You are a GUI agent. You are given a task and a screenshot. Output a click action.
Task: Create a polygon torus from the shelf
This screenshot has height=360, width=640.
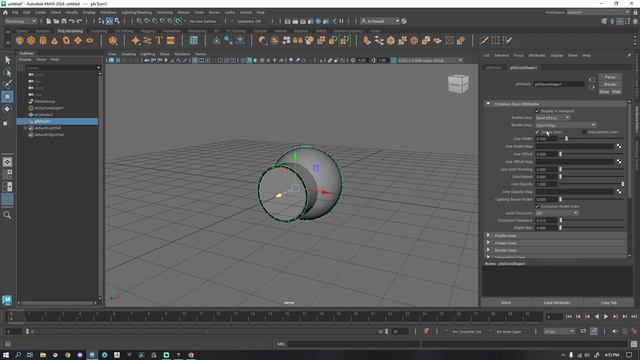66,40
